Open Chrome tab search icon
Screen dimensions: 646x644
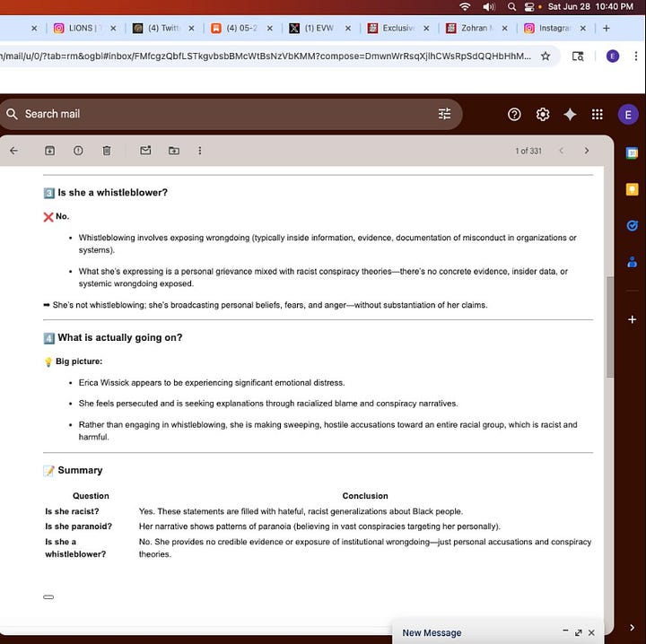click(x=578, y=56)
